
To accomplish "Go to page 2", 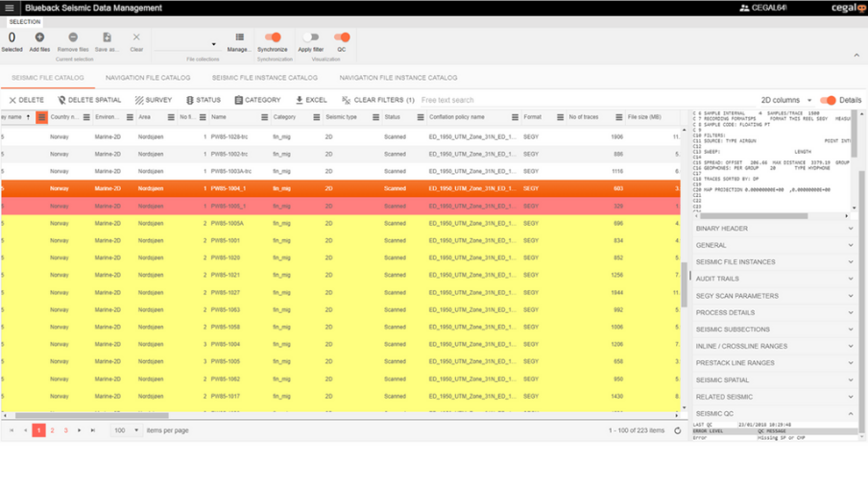I will point(52,430).
